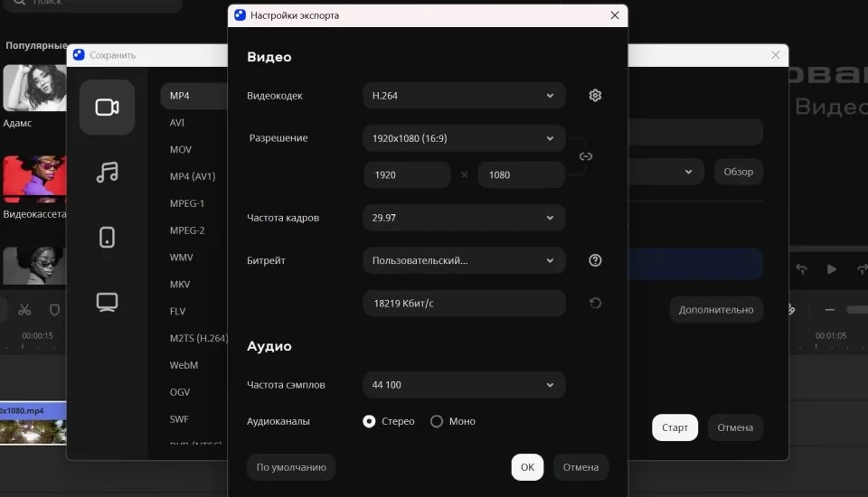Image resolution: width=868 pixels, height=497 pixels.
Task: Select the TV formats monitor icon
Action: [x=107, y=302]
